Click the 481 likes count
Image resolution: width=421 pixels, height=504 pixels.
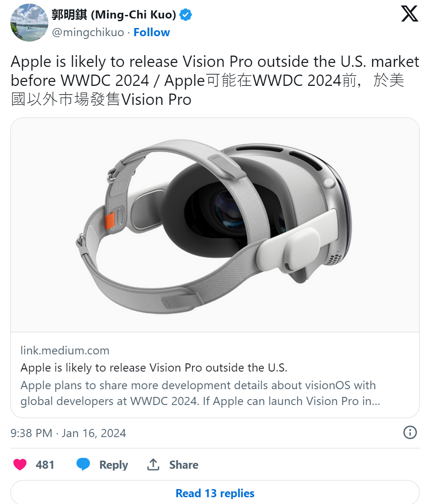point(45,465)
